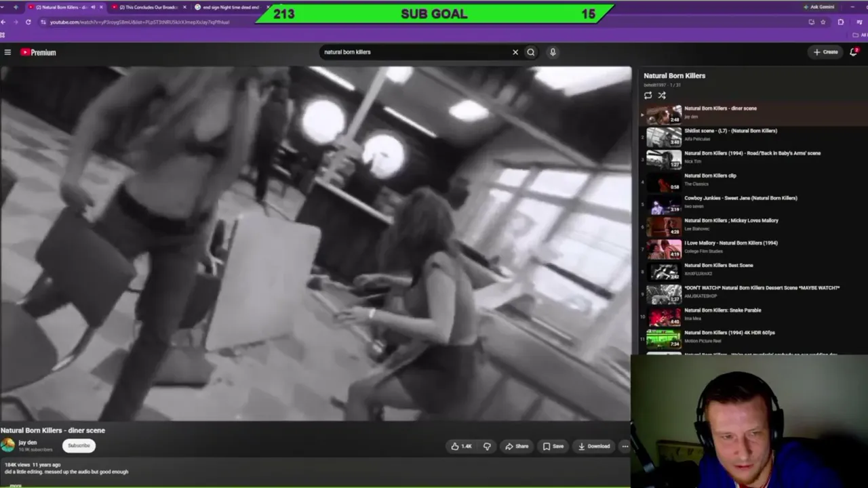The height and width of the screenshot is (488, 868).
Task: Play I Love Mallory video thumbnail
Action: pyautogui.click(x=664, y=249)
